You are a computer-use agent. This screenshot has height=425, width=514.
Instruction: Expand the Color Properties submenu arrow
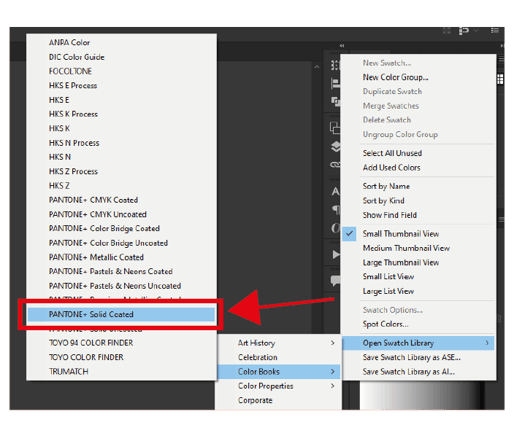pyautogui.click(x=332, y=386)
